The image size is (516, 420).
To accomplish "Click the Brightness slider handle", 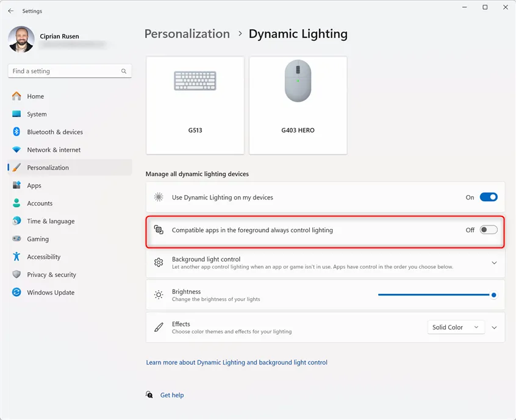I will [x=493, y=295].
